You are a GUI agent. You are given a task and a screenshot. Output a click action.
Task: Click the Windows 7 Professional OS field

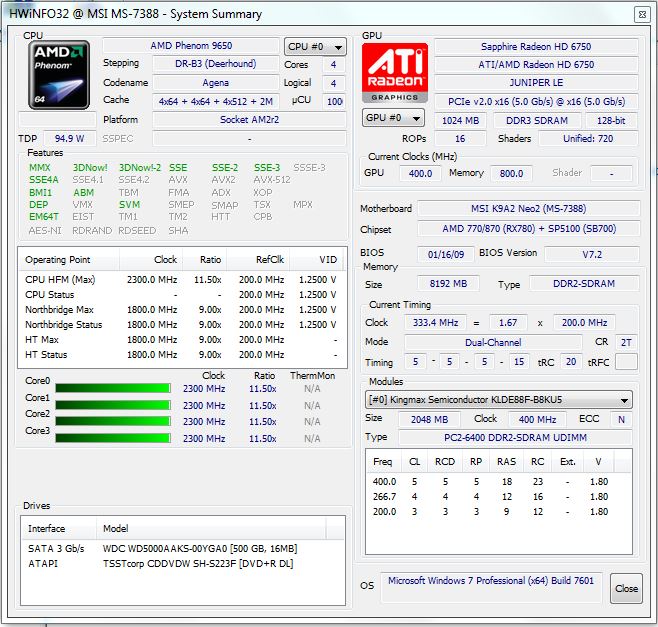pyautogui.click(x=491, y=586)
